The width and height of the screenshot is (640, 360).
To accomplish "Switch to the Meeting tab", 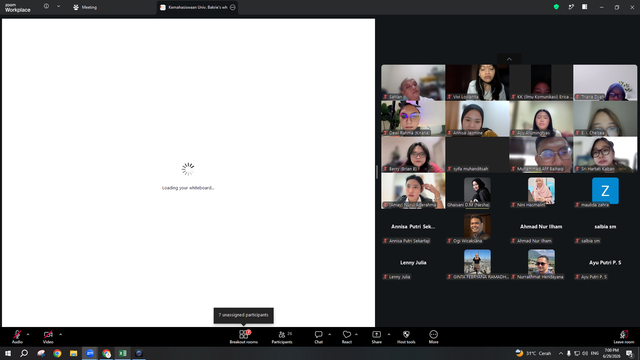I will (85, 7).
